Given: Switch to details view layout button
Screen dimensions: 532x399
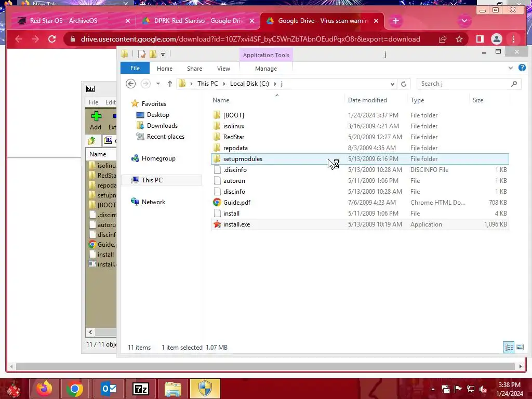Looking at the screenshot, I should [x=508, y=347].
